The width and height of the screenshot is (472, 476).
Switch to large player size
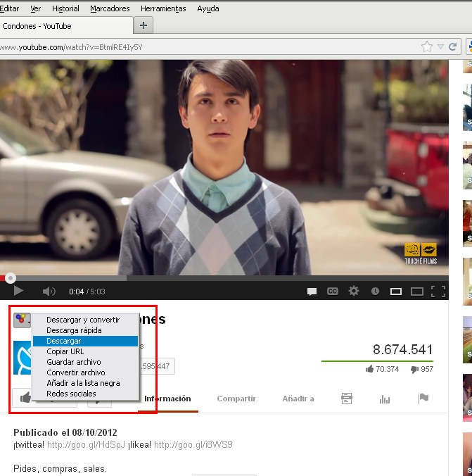pyautogui.click(x=417, y=292)
